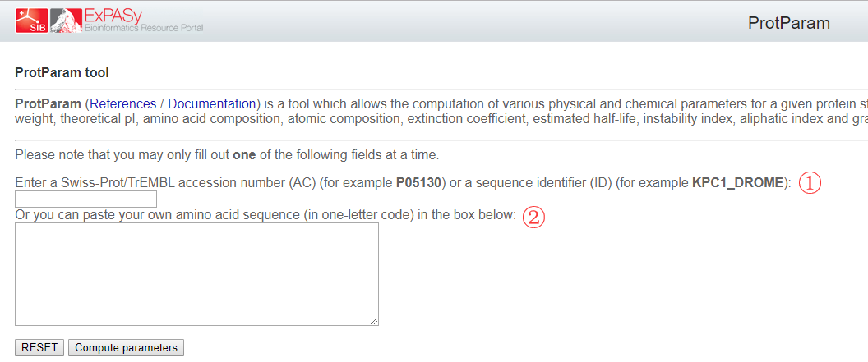868x362 pixels.
Task: Click the red SIB logo icon
Action: pos(30,21)
